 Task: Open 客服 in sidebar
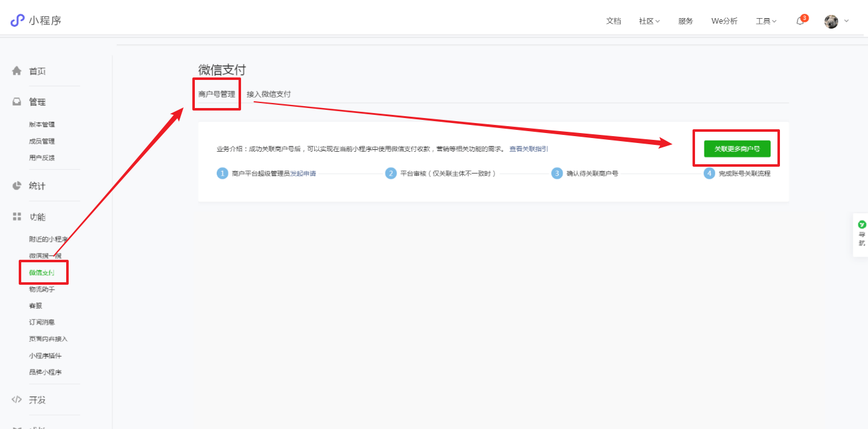[36, 306]
